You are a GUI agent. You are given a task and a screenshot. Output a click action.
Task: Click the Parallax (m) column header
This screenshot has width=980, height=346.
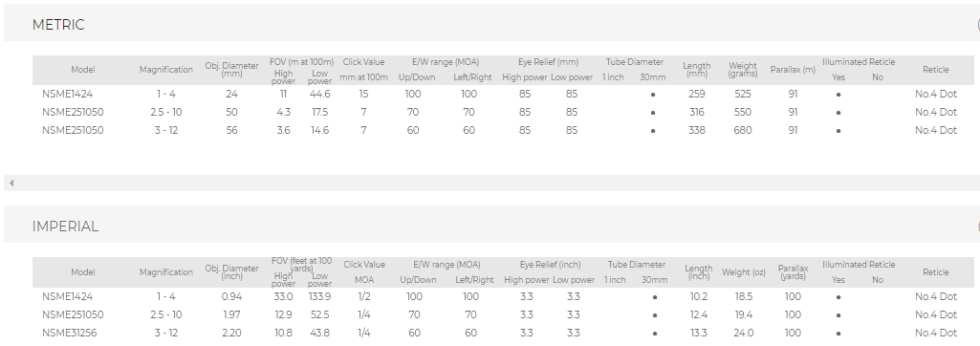[x=793, y=70]
